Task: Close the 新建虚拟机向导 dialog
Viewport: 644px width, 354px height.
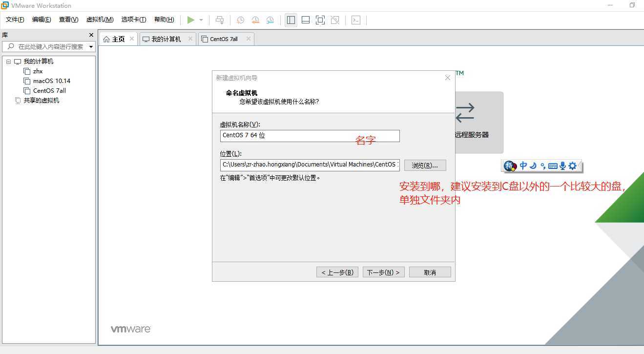Action: (447, 78)
